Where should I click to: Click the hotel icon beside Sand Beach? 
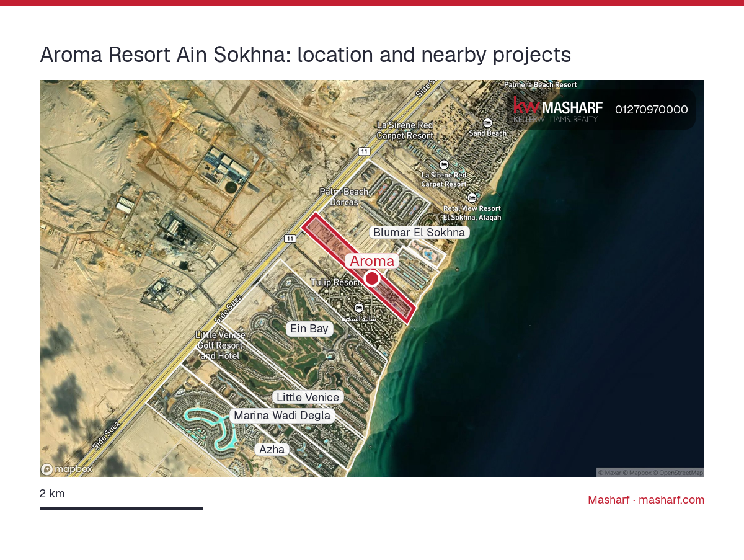488,123
